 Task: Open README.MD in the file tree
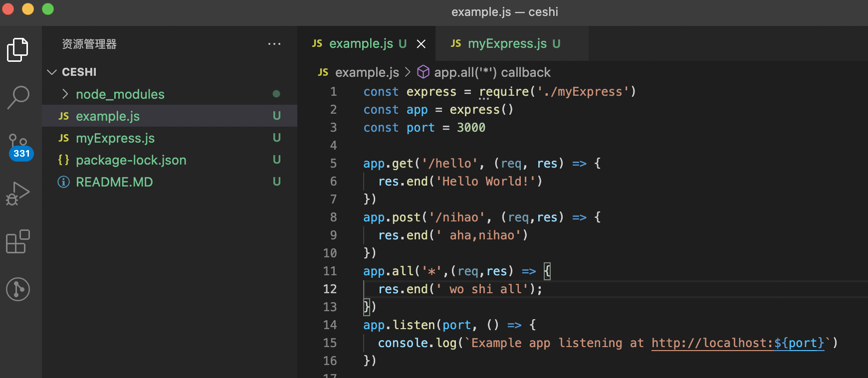click(x=170, y=182)
